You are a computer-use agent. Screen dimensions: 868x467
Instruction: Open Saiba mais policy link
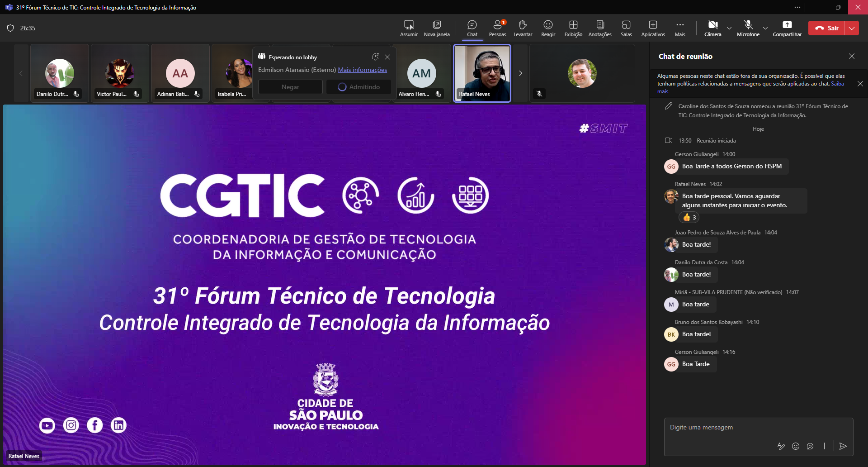tap(838, 84)
